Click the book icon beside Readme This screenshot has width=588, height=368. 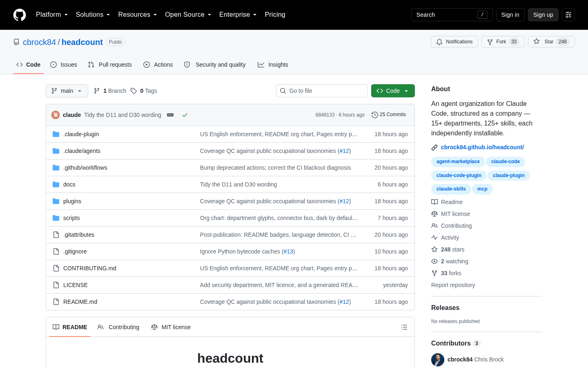(434, 202)
